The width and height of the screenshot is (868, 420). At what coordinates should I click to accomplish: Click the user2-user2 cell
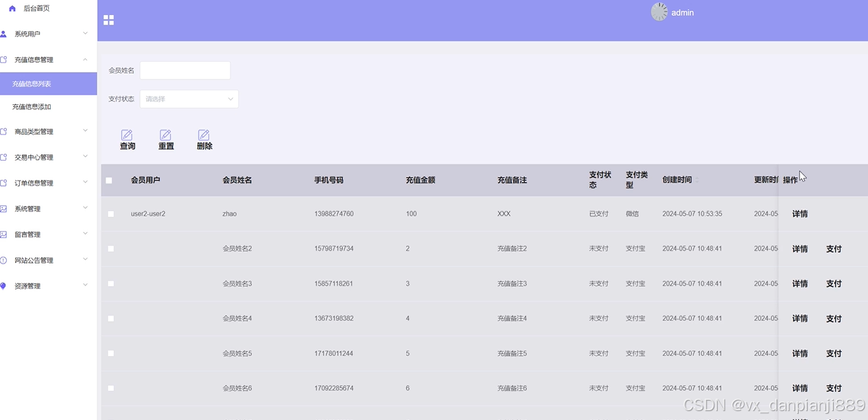click(x=148, y=214)
